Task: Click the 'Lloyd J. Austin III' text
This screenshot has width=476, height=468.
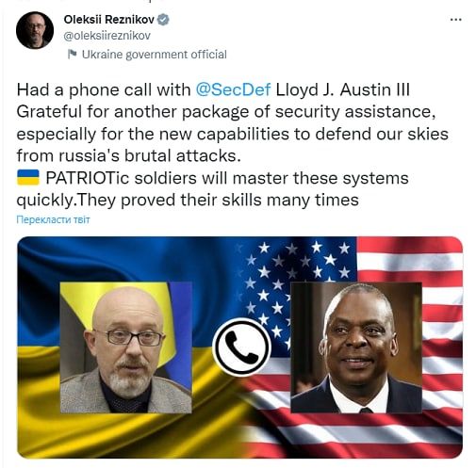Action: pos(343,89)
